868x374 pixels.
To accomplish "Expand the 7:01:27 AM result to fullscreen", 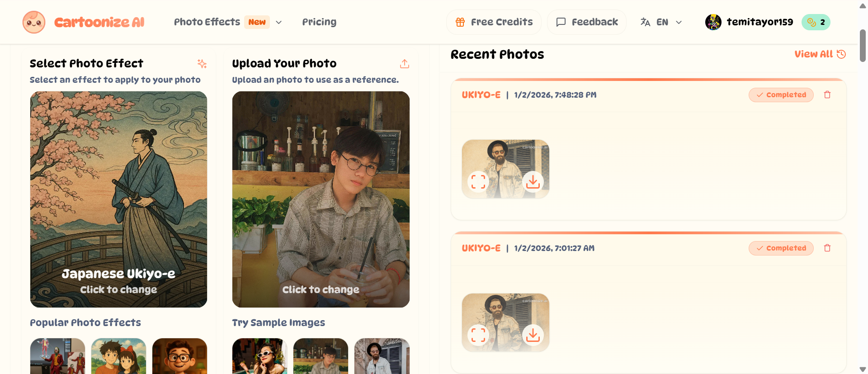I will coord(478,335).
